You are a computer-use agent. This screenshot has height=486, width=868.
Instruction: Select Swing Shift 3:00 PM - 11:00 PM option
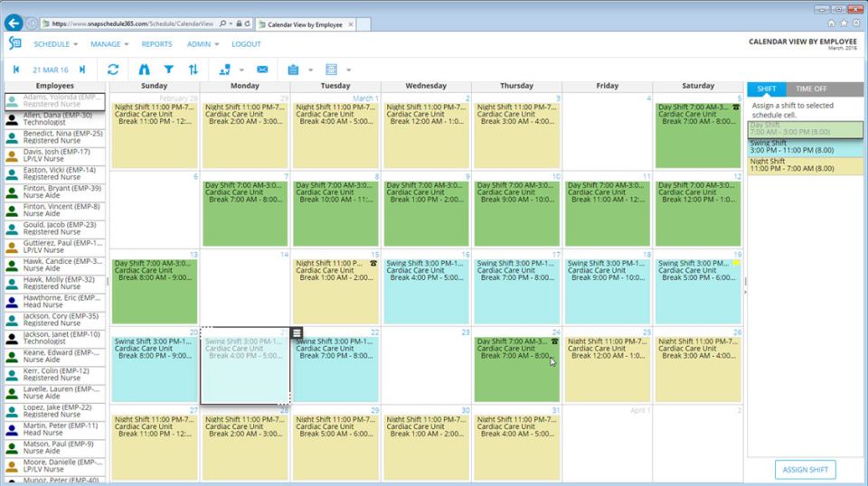[x=805, y=146]
